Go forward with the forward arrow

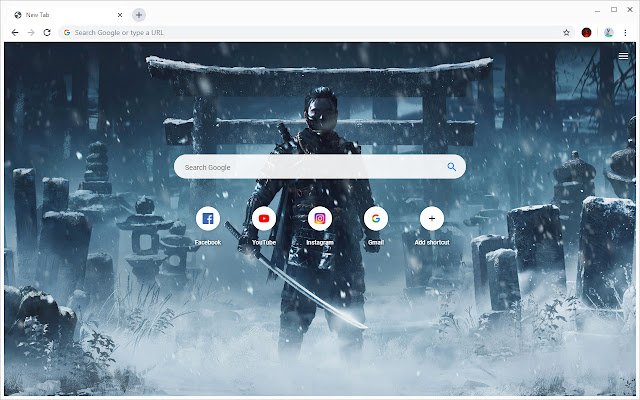(31, 32)
